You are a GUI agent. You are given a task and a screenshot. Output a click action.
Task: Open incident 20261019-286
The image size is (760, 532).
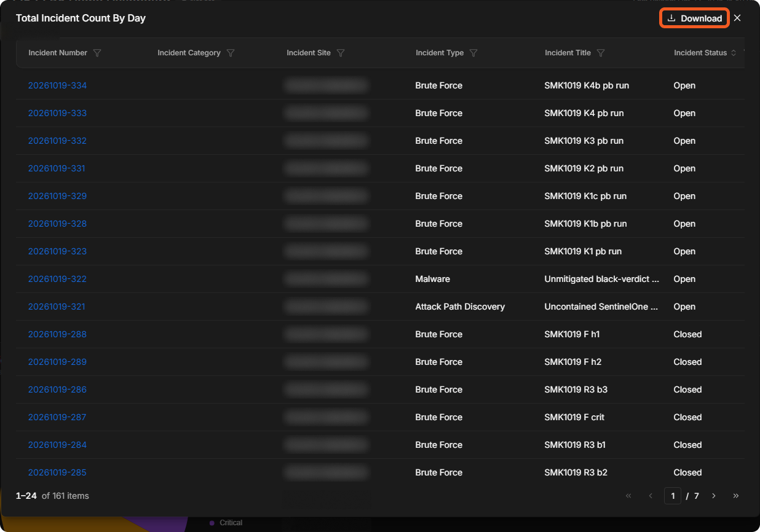(57, 389)
